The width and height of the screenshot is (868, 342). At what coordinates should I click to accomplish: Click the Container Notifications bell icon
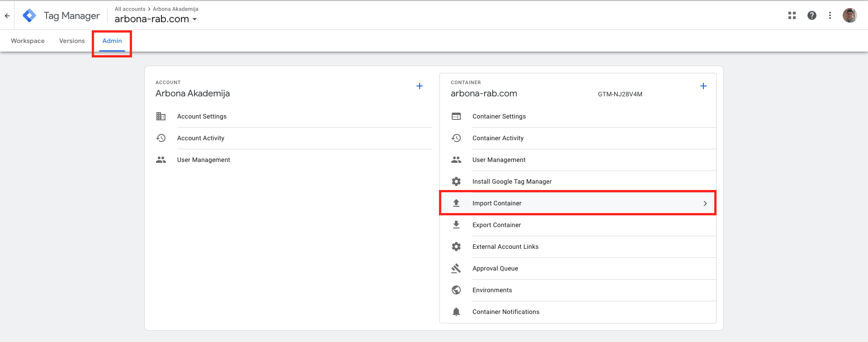[456, 312]
